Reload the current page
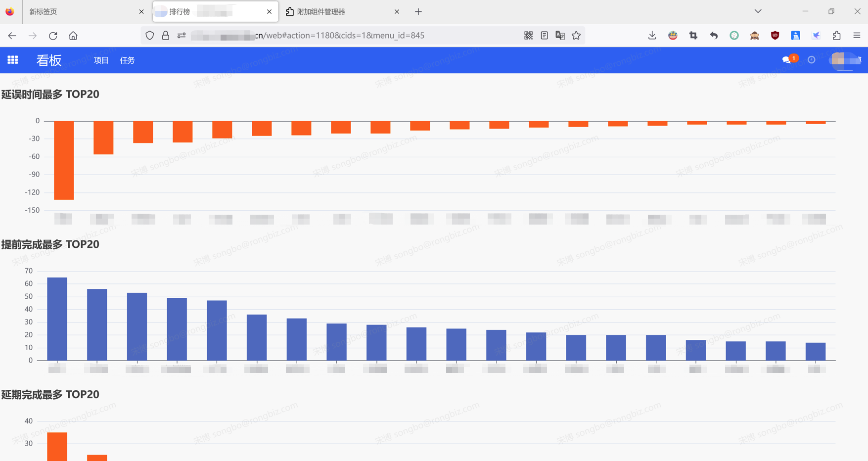868x461 pixels. [x=53, y=36]
